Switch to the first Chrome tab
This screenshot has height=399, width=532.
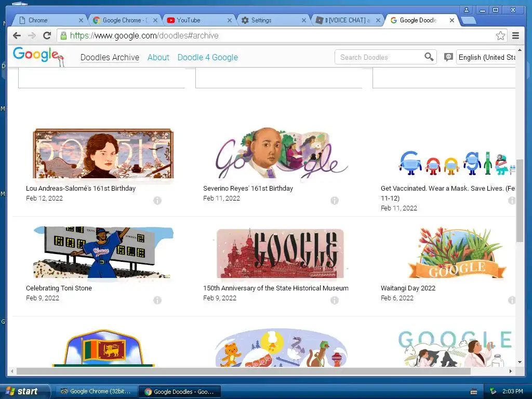click(49, 20)
